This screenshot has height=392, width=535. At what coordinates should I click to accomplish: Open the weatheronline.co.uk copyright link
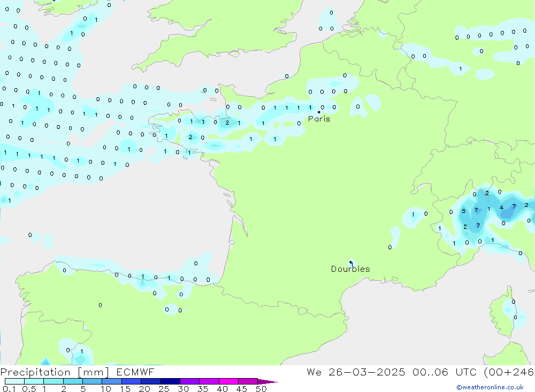tap(490, 387)
